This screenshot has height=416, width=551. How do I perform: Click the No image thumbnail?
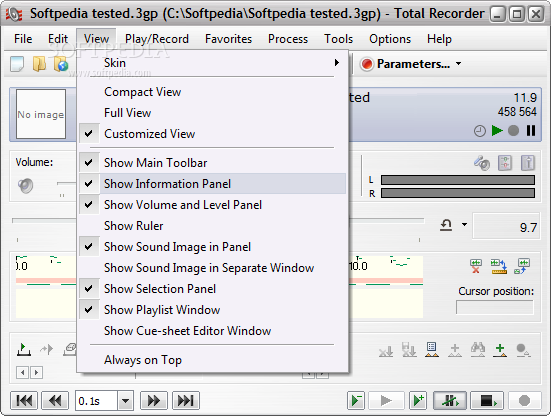point(41,114)
